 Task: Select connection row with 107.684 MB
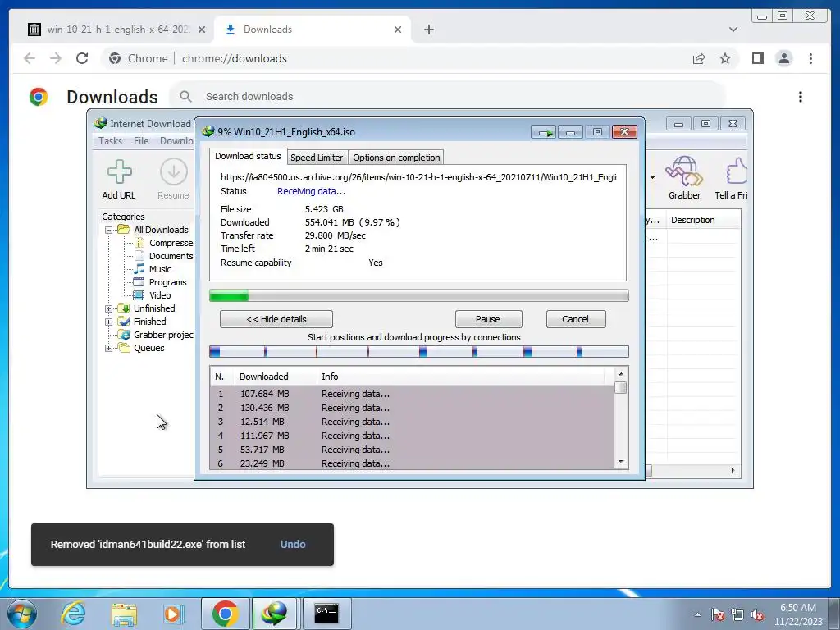pyautogui.click(x=412, y=394)
